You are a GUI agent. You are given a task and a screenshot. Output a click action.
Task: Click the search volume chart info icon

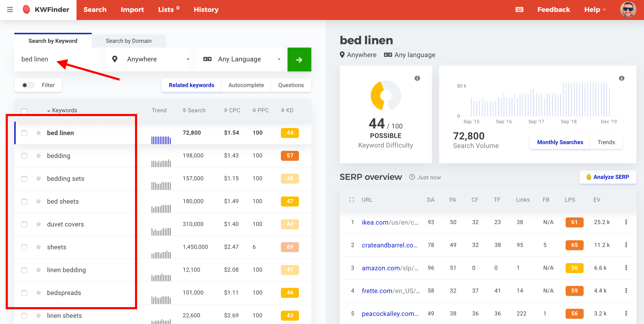tap(621, 78)
